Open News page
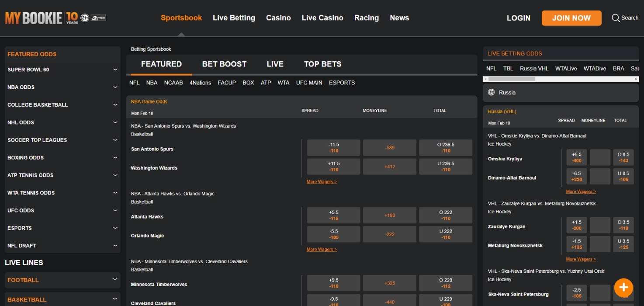Viewport: 644px width, 306px height. click(x=399, y=18)
